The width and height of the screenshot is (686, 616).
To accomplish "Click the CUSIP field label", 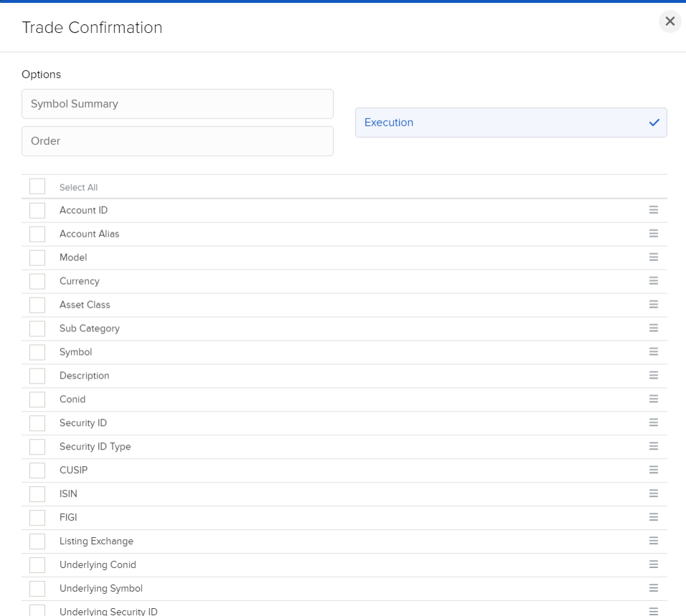I will click(x=73, y=470).
